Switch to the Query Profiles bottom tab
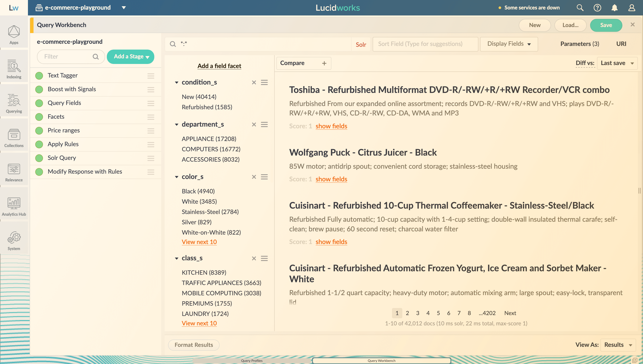 pos(251,361)
